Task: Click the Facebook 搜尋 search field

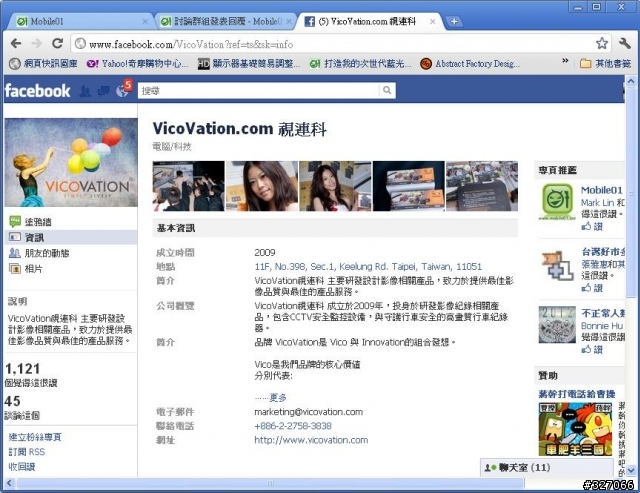Action: point(258,91)
